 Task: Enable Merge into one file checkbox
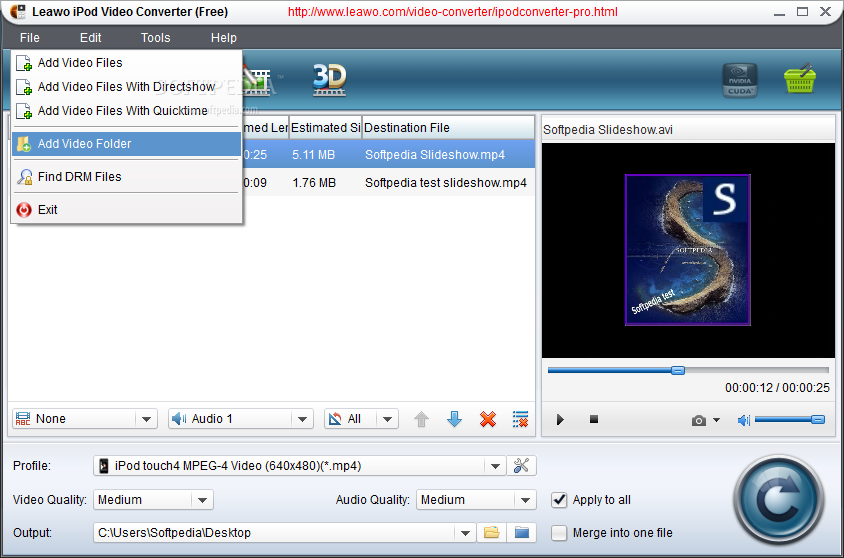click(x=559, y=533)
